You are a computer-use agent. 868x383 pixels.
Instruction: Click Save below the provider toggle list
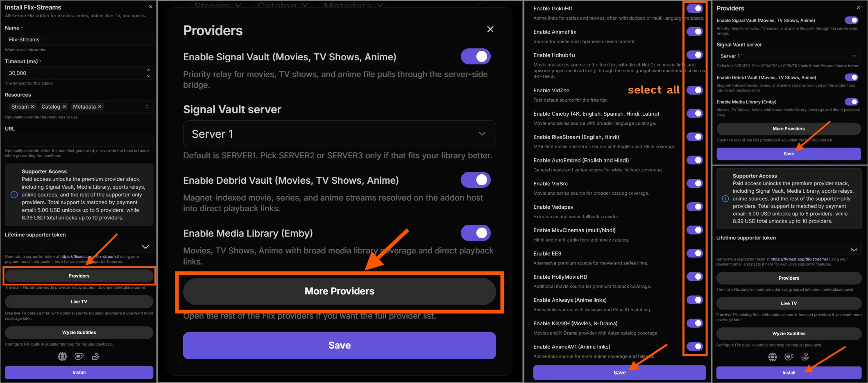tap(619, 372)
